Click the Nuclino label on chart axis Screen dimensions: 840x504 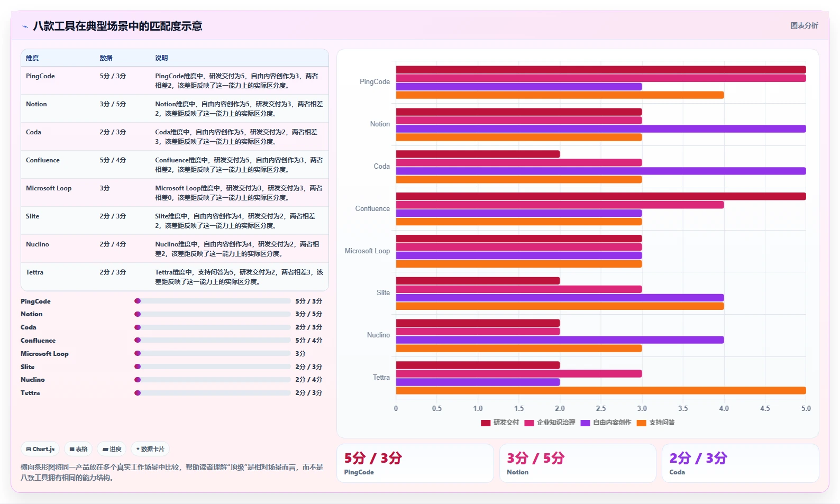pyautogui.click(x=378, y=335)
